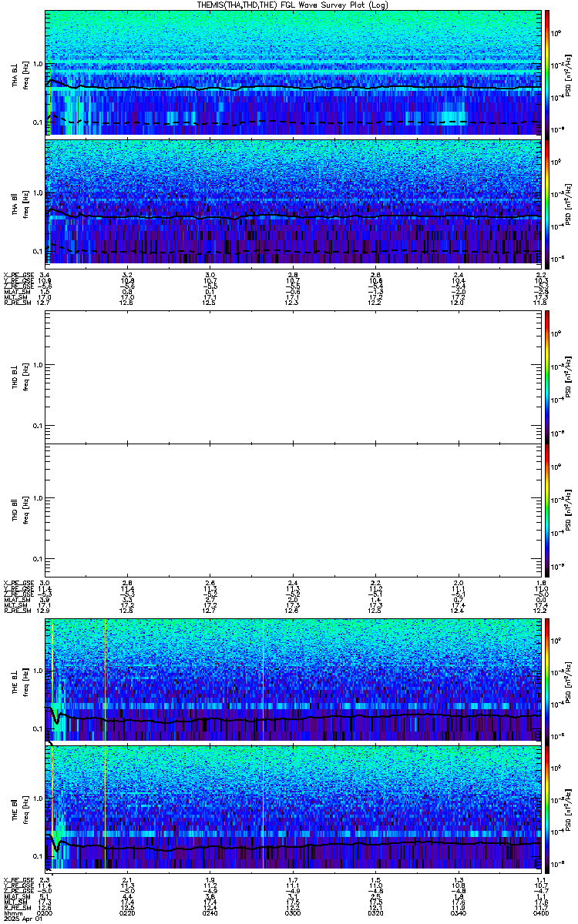Screen dimensions: 578x924
Task: Click the PSD color bar beside THD B-perpendicular
Action: coord(548,377)
